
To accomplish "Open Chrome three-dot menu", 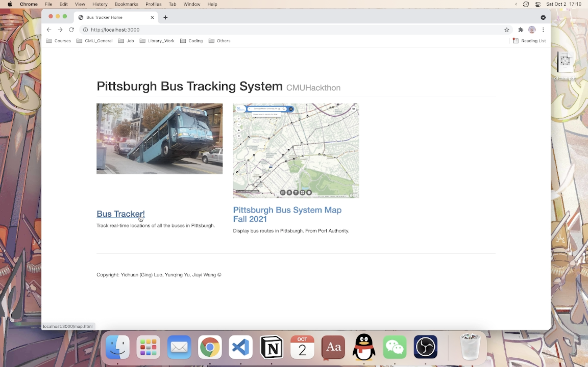I will (x=543, y=30).
